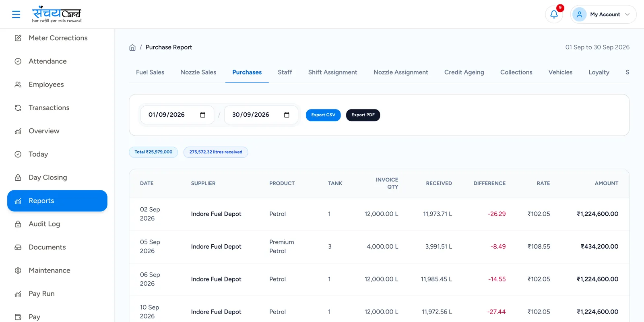Expand the My Account dropdown chevron

(627, 14)
